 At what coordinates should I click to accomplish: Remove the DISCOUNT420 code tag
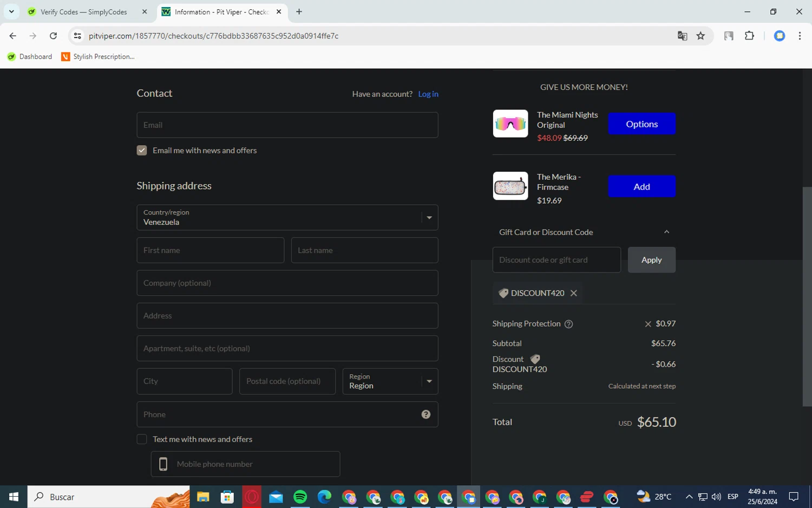[x=574, y=293]
